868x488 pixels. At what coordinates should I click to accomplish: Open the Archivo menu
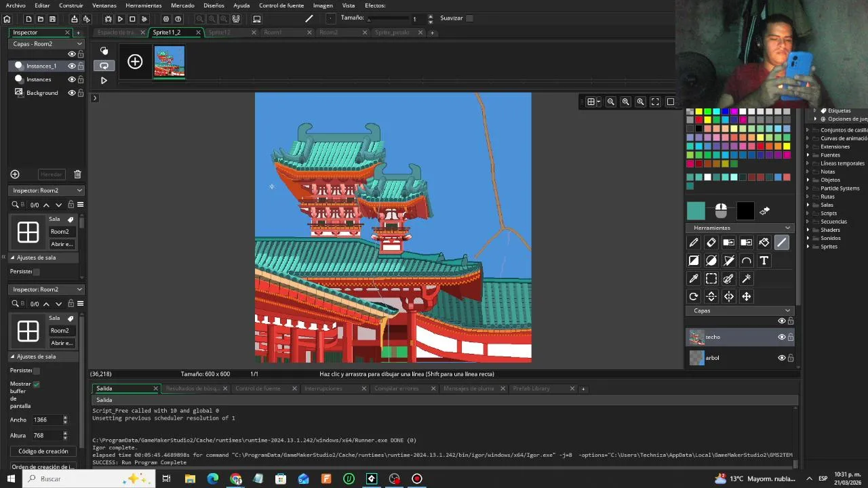(16, 5)
